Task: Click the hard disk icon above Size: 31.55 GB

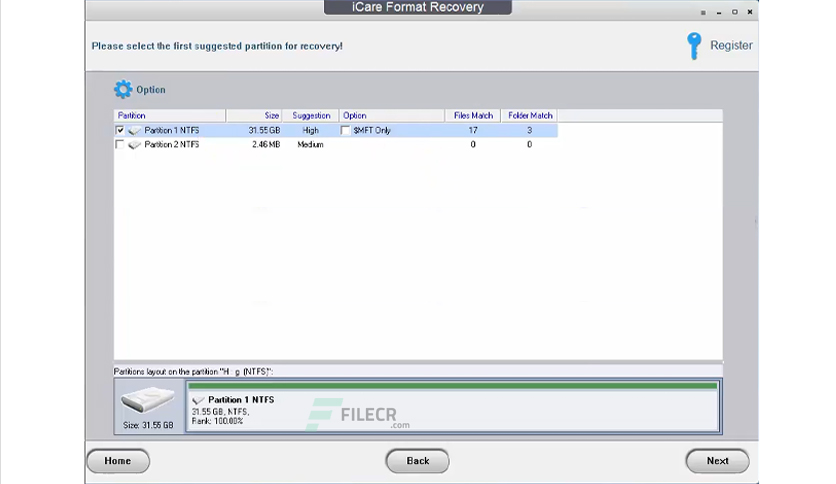Action: (x=148, y=400)
